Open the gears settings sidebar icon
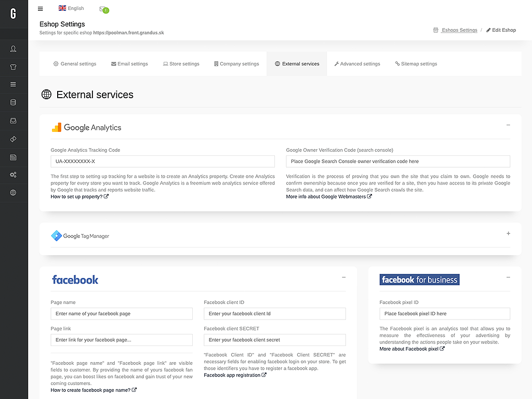This screenshot has width=532, height=399. (13, 175)
